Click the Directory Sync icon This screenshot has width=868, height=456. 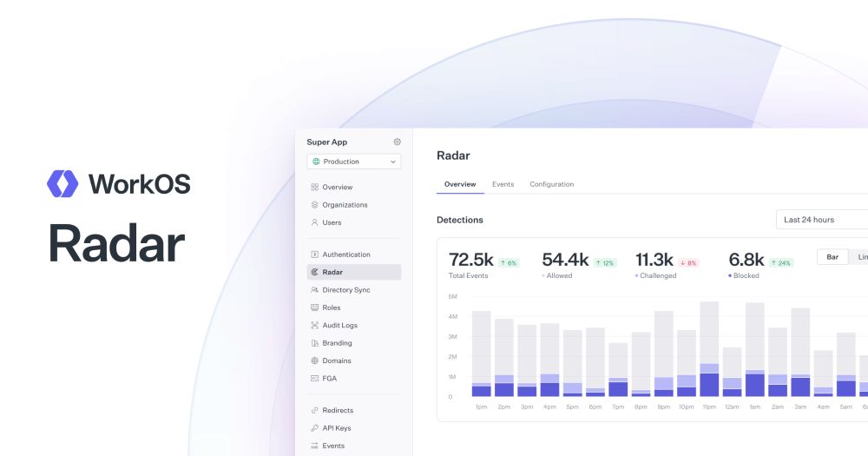coord(314,290)
